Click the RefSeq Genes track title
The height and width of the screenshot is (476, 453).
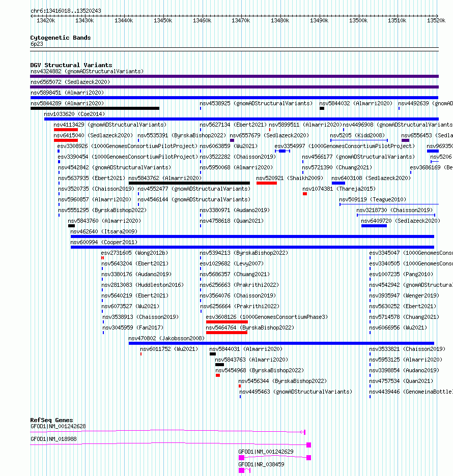(x=51, y=420)
